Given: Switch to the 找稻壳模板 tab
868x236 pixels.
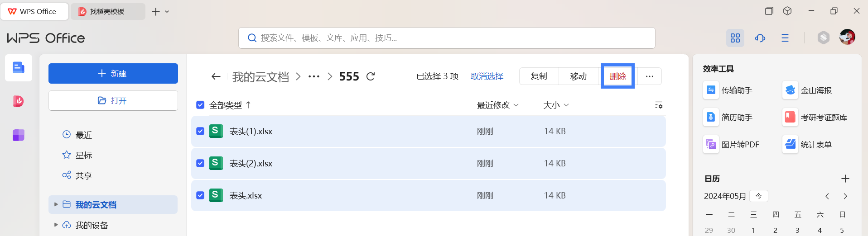Looking at the screenshot, I should [108, 11].
